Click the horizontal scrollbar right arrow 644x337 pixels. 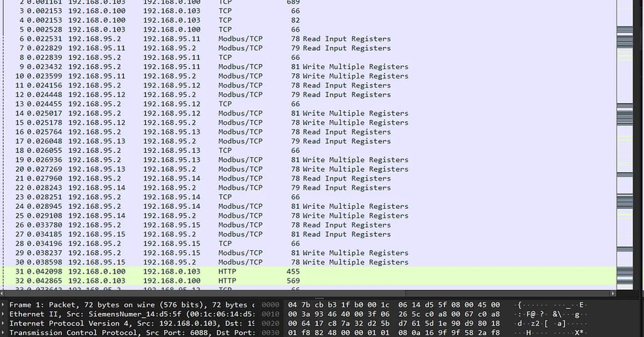[x=613, y=293]
